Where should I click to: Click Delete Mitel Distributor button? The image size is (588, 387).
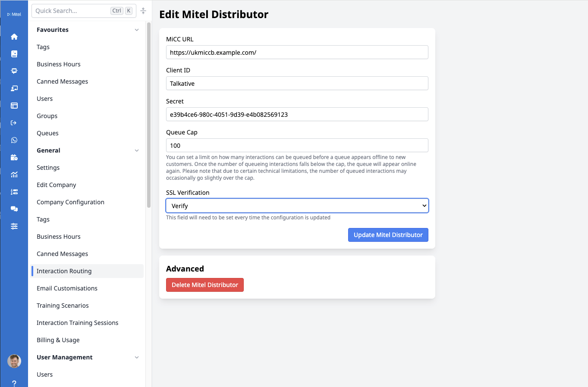[205, 285]
